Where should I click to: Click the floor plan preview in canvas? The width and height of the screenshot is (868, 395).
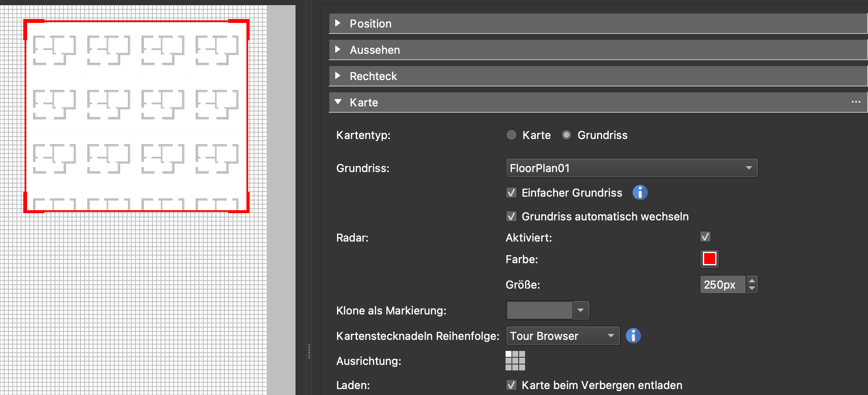click(136, 116)
